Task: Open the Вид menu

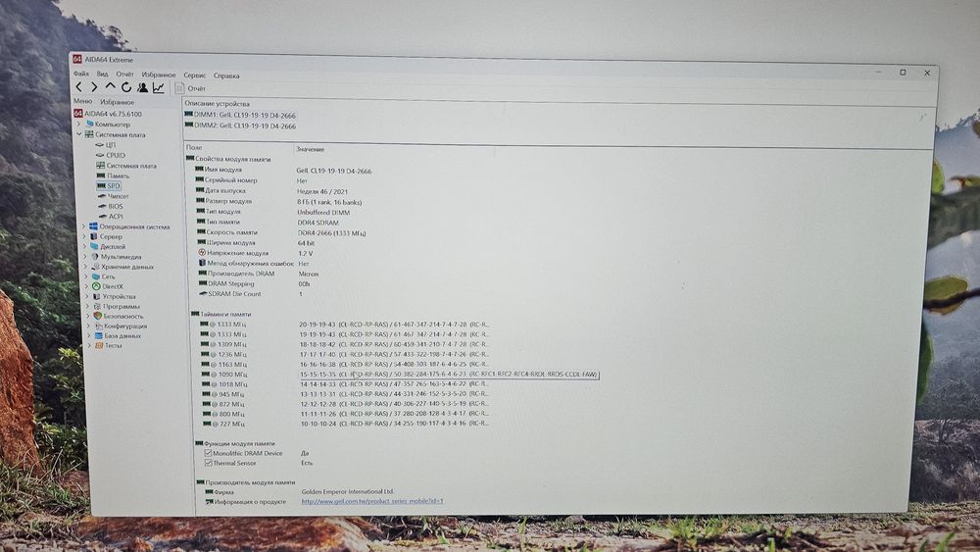Action: (103, 74)
